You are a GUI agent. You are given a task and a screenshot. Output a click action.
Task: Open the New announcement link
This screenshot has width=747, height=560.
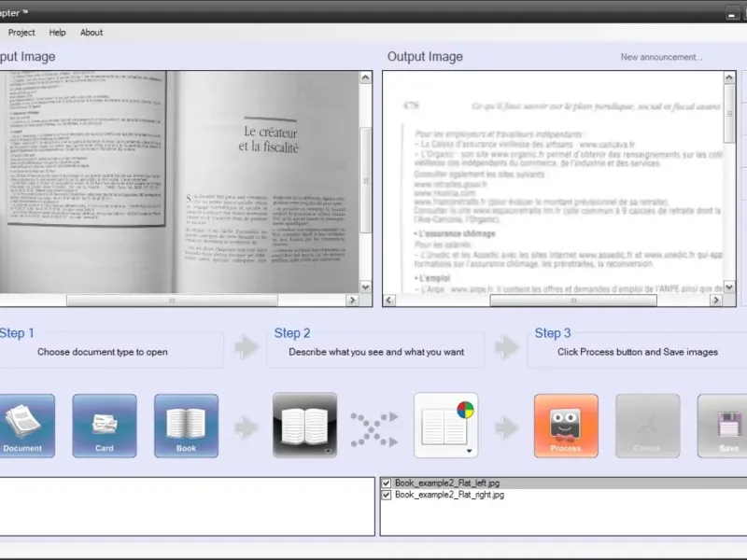pos(661,57)
